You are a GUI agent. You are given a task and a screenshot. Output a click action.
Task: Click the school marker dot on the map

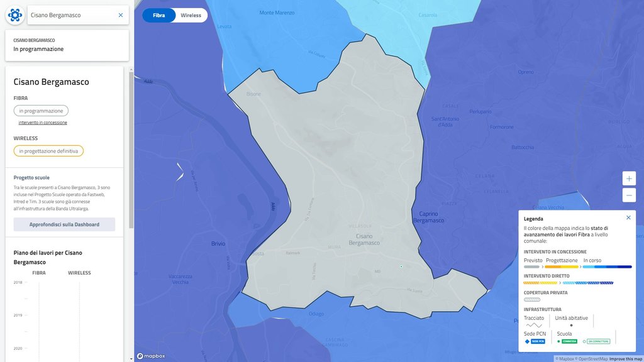401,266
